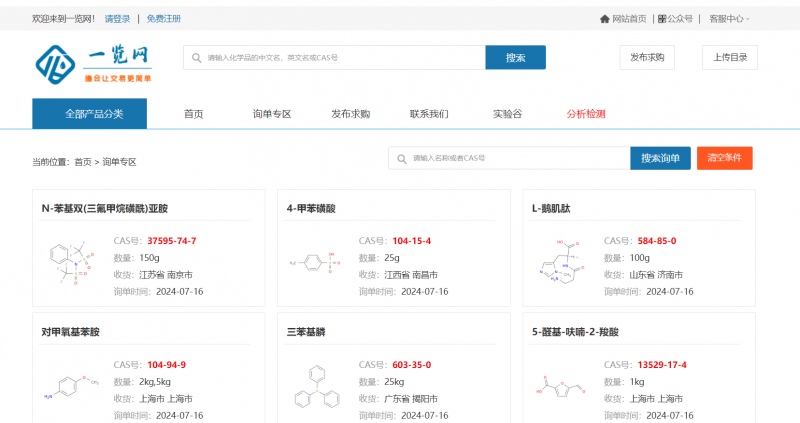Focus the inquiry name or CAS number field
The width and height of the screenshot is (800, 423).
coord(509,158)
